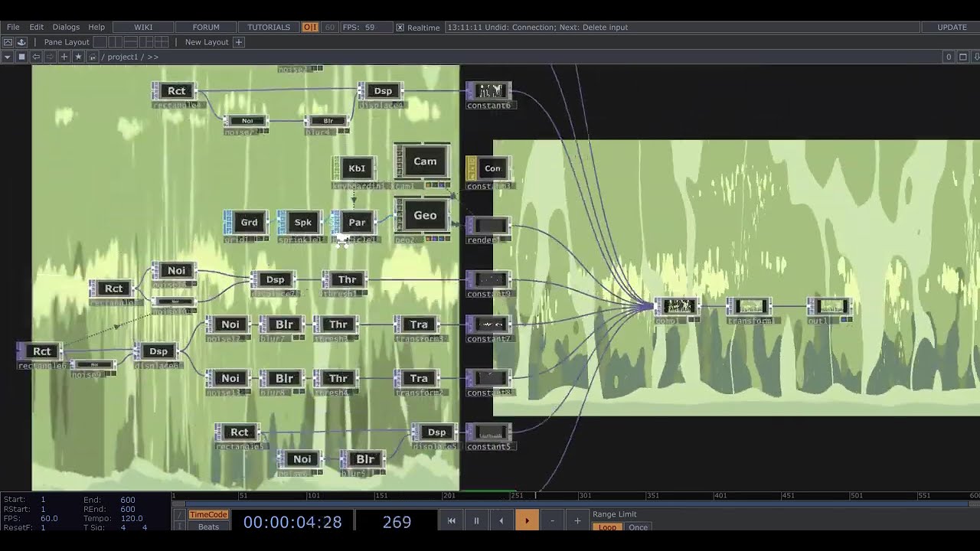The width and height of the screenshot is (980, 551).
Task: Click the lock icon next to the star
Action: coord(93,57)
